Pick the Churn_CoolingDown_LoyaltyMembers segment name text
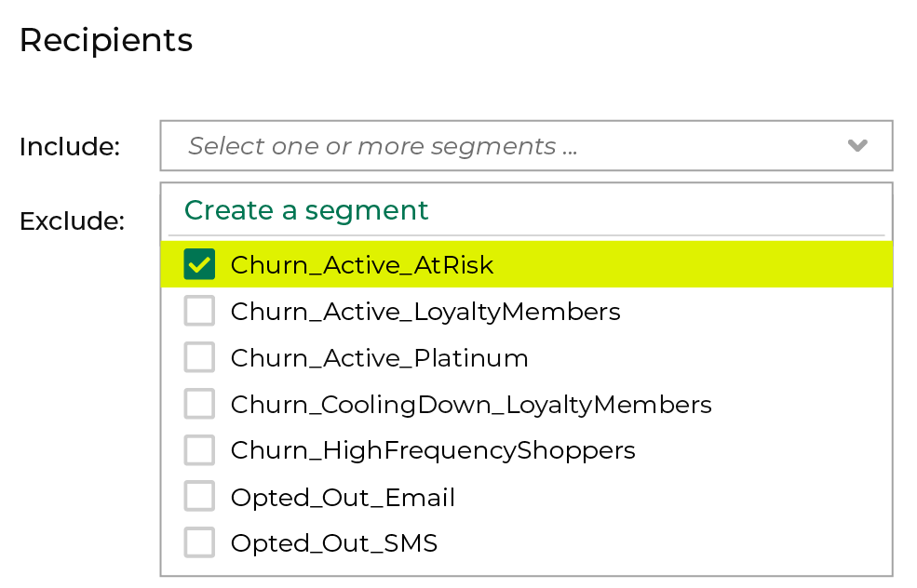917x588 pixels. [x=471, y=405]
